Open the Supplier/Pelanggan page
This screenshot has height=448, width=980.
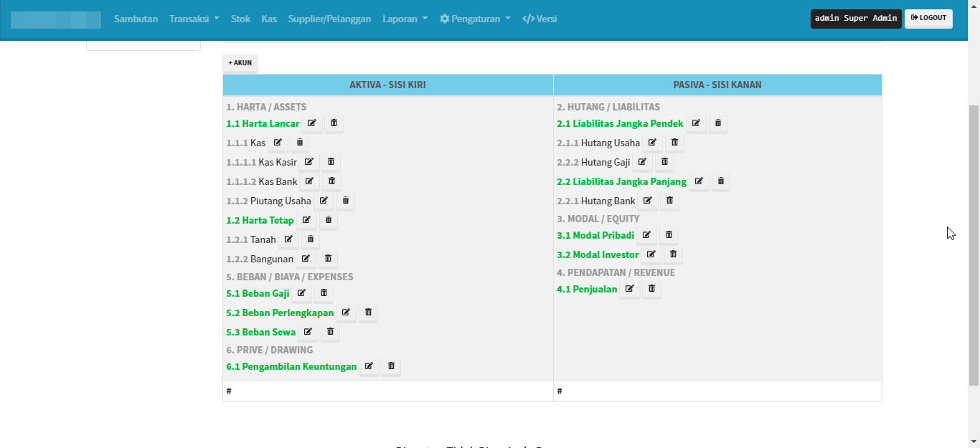click(329, 19)
